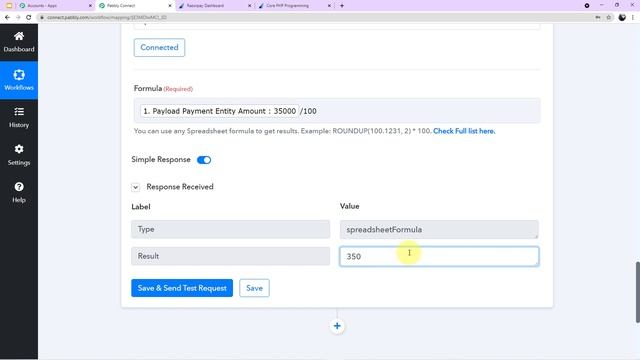Close the Core PHP Programming tab
The height and width of the screenshot is (360, 640).
click(x=329, y=6)
